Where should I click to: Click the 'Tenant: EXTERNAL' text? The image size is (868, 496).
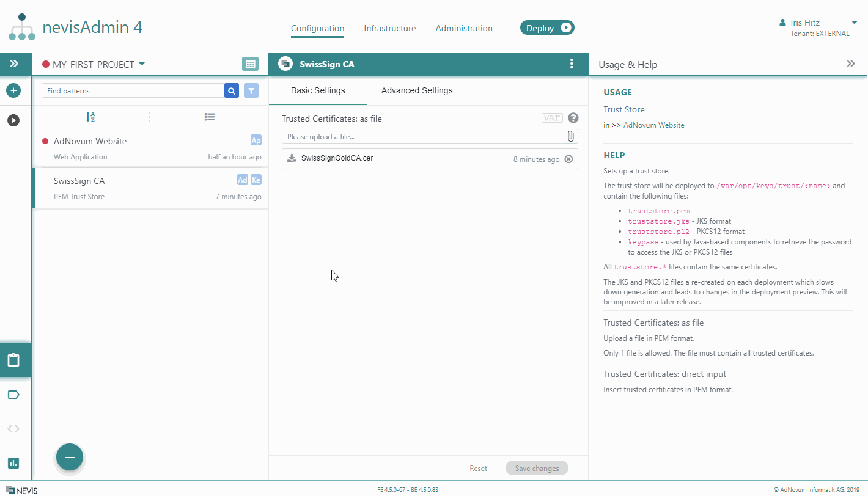tap(820, 34)
